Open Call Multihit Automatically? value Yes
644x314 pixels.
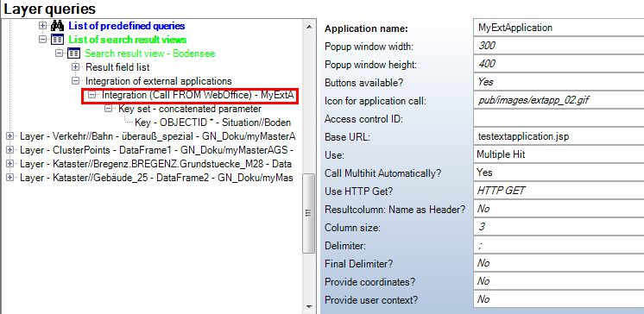point(559,173)
